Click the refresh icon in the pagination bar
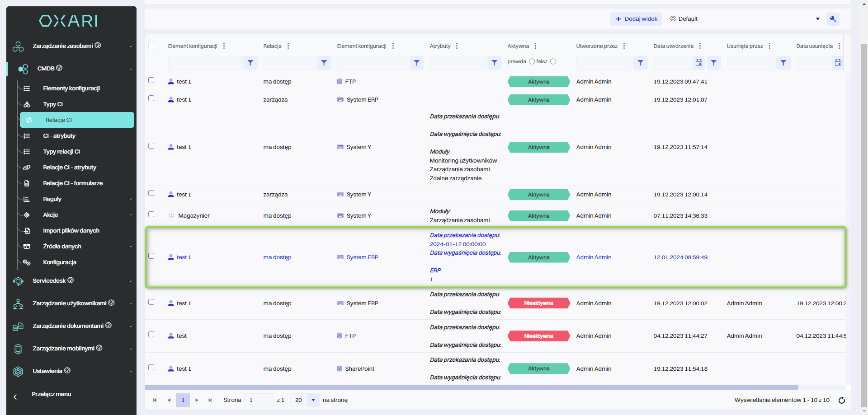 click(x=842, y=401)
